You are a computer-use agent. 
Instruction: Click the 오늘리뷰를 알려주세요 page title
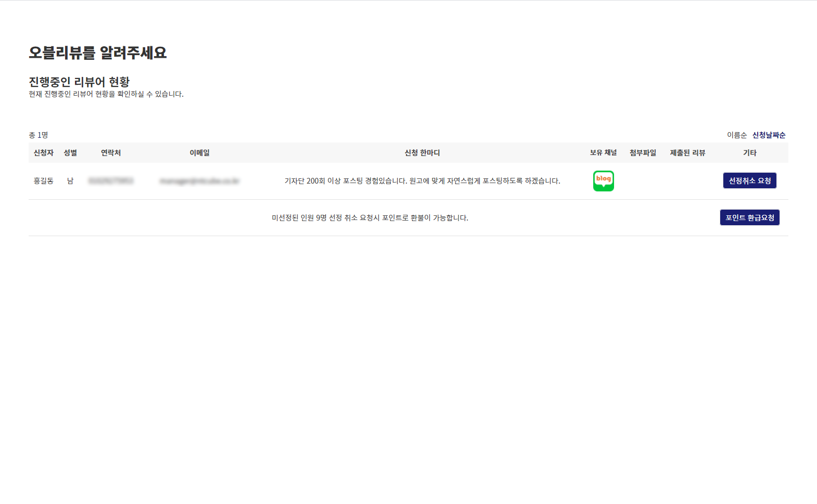coord(97,53)
